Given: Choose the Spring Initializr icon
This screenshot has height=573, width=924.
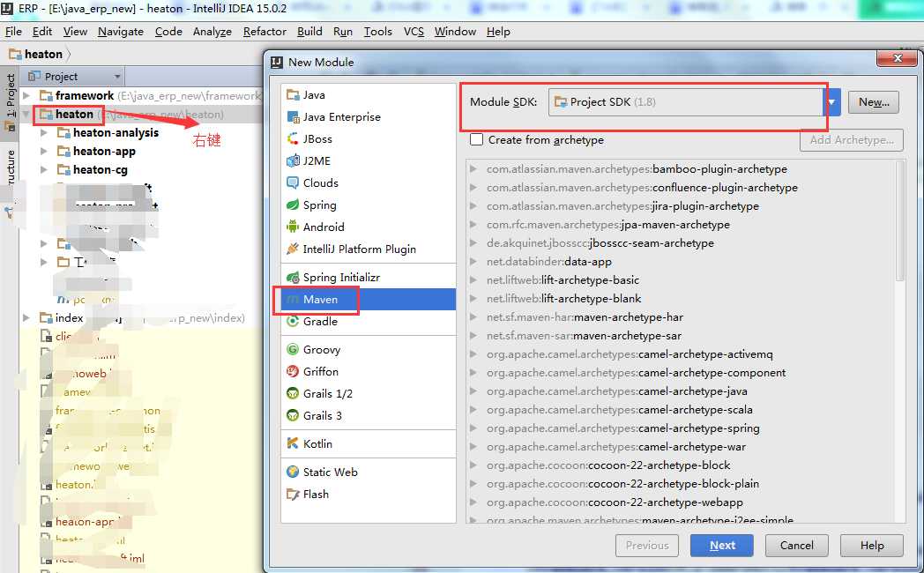Looking at the screenshot, I should (x=293, y=278).
